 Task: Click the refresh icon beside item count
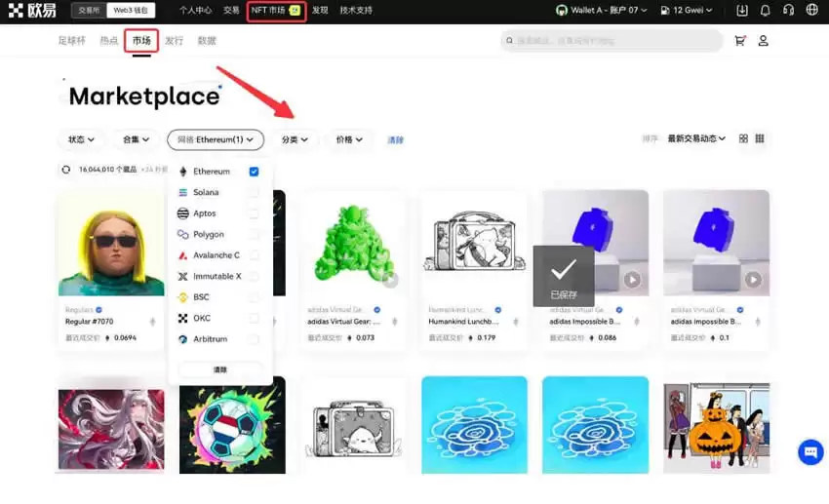click(66, 170)
